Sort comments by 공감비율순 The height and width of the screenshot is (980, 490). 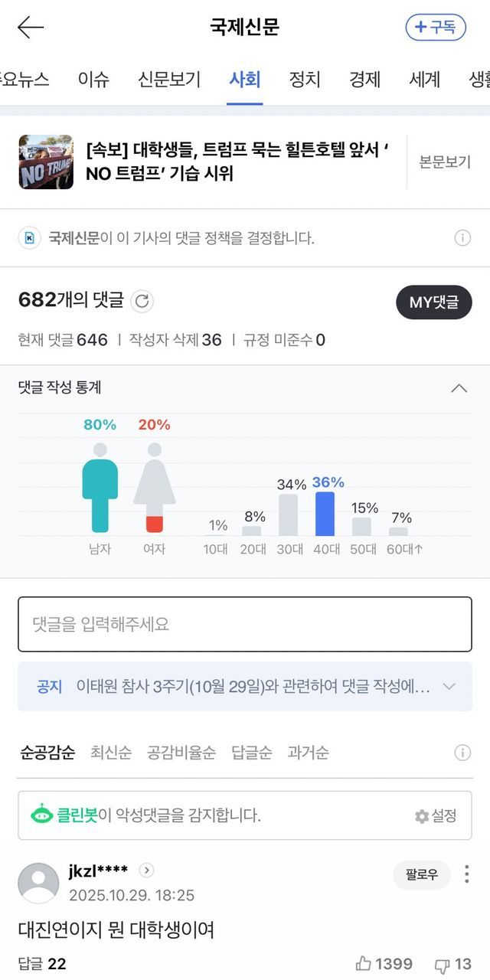click(x=181, y=753)
